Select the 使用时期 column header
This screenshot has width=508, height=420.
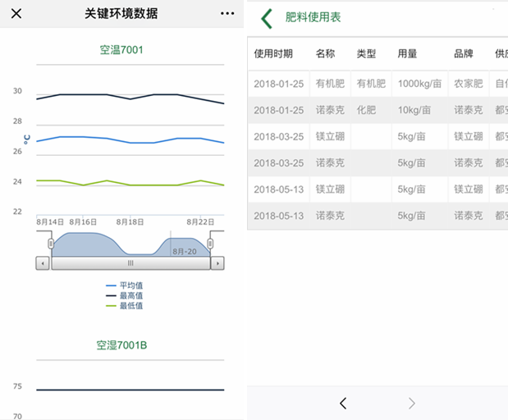tap(273, 54)
